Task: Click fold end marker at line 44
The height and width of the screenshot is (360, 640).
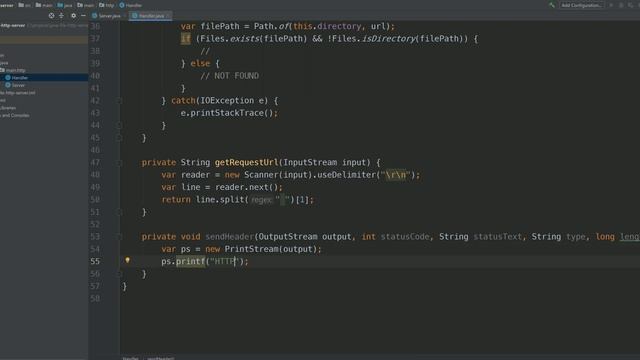Action: [x=120, y=125]
